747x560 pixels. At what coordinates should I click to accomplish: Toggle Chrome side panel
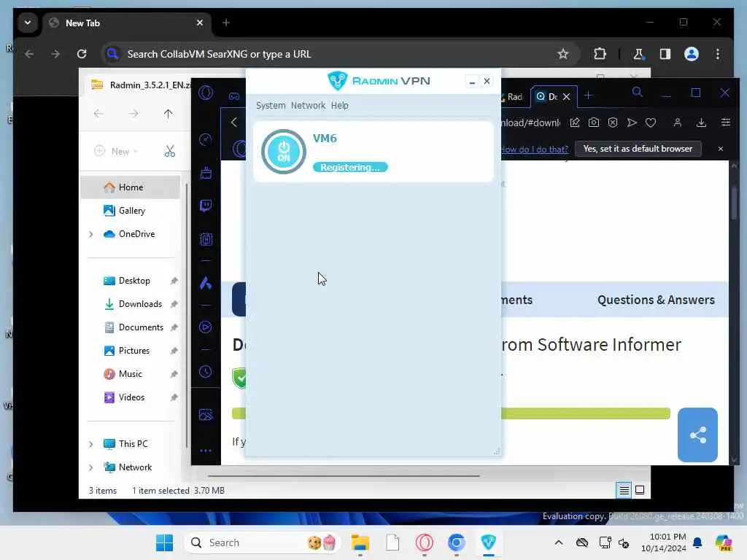[665, 54]
